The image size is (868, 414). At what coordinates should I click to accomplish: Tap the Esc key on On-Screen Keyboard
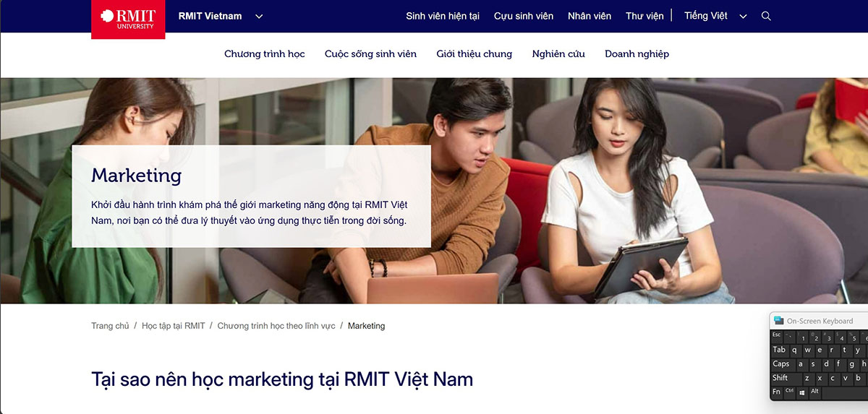[x=777, y=337]
